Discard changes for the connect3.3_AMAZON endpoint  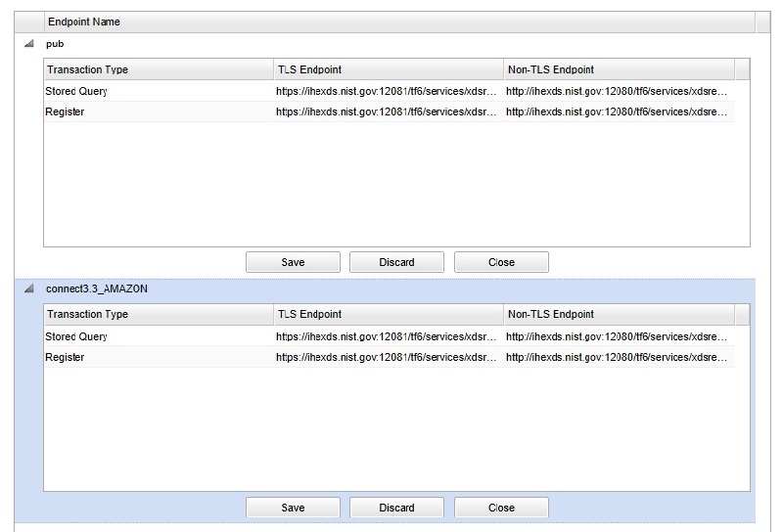(396, 508)
